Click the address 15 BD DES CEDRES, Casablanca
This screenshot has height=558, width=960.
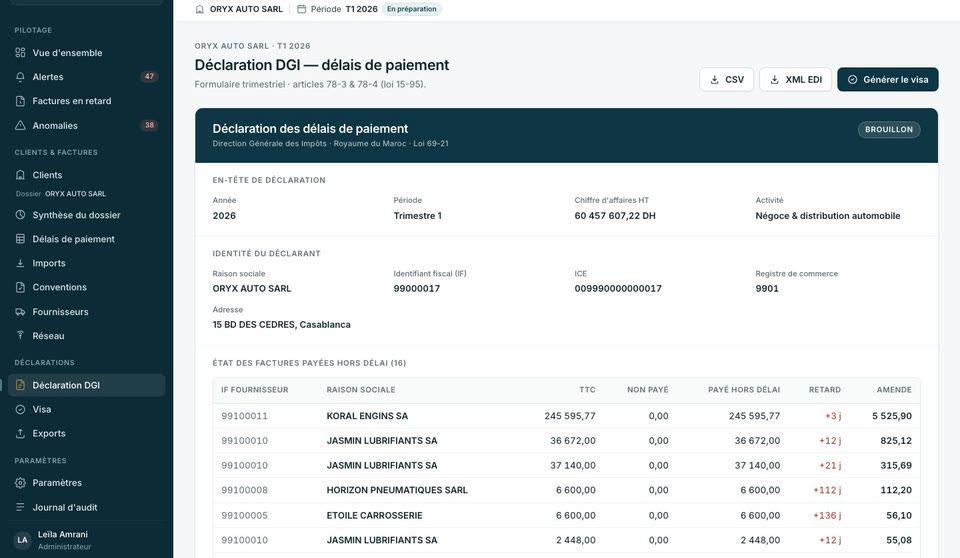click(282, 325)
